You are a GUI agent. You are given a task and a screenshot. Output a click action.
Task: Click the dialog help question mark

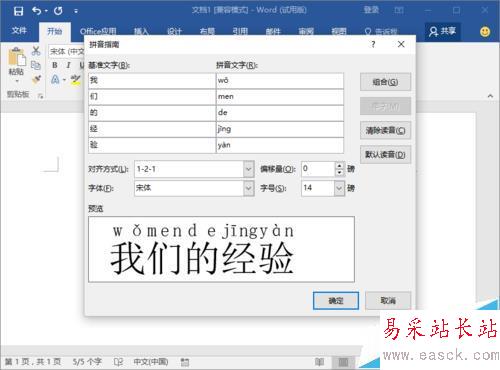pyautogui.click(x=373, y=44)
